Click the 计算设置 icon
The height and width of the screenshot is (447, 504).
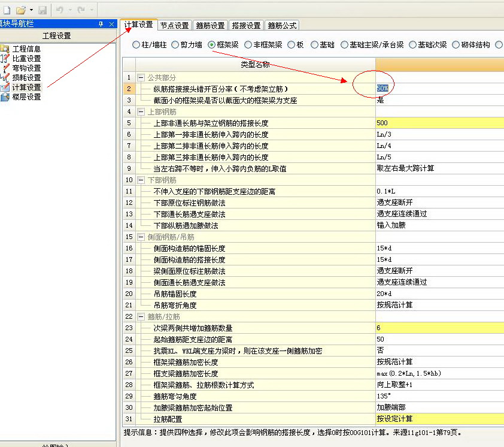tap(5, 87)
